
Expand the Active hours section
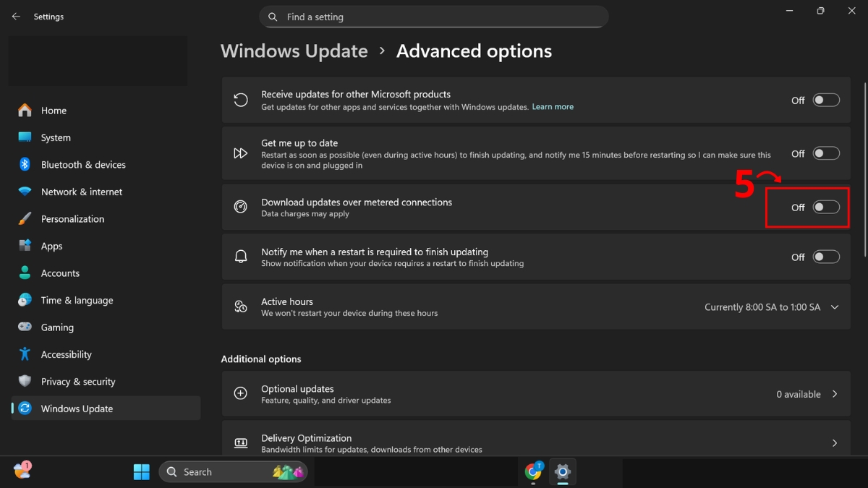pyautogui.click(x=835, y=307)
